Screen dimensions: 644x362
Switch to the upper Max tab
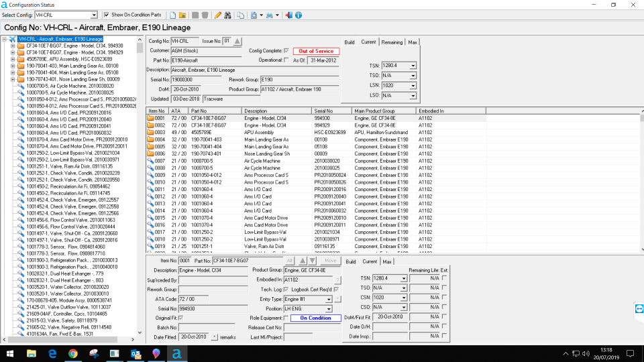pos(413,42)
